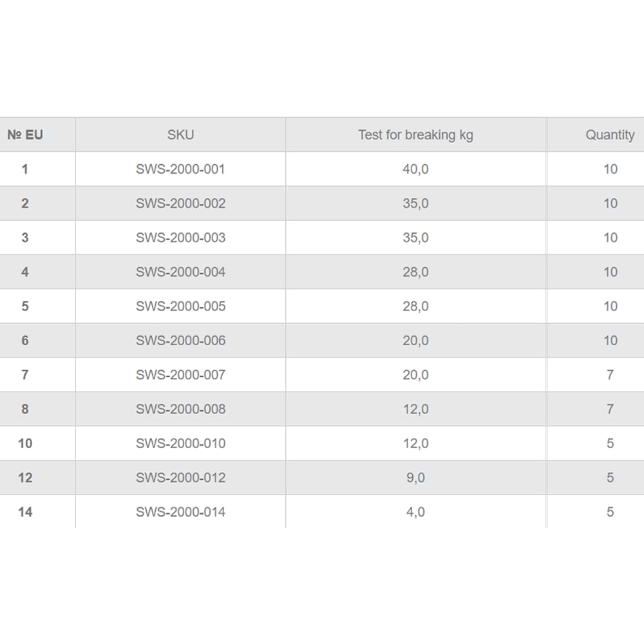
Task: Click the SWS-2000-008 cell
Action: [180, 409]
